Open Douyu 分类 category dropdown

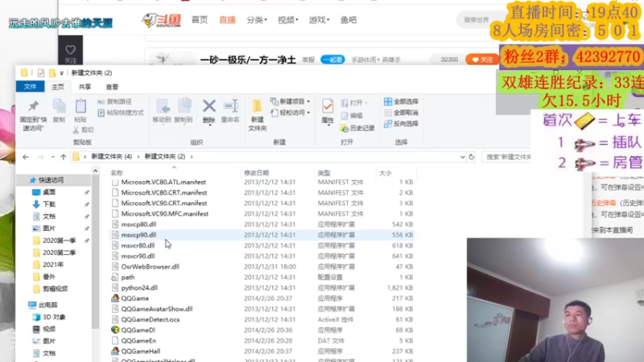coord(257,20)
